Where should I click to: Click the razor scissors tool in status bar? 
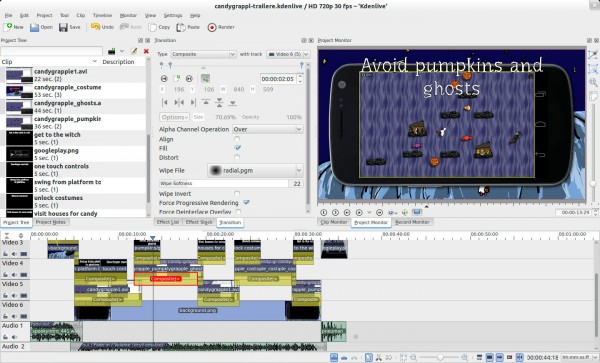pos(378,358)
